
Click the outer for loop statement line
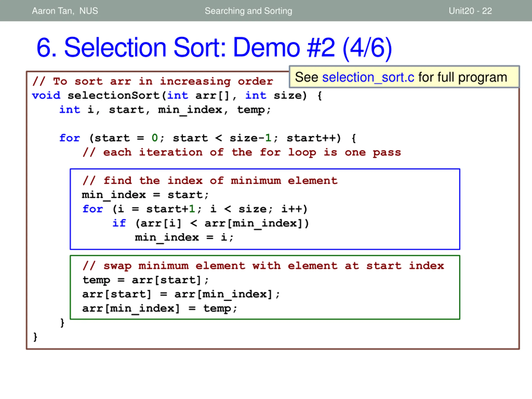(208, 138)
